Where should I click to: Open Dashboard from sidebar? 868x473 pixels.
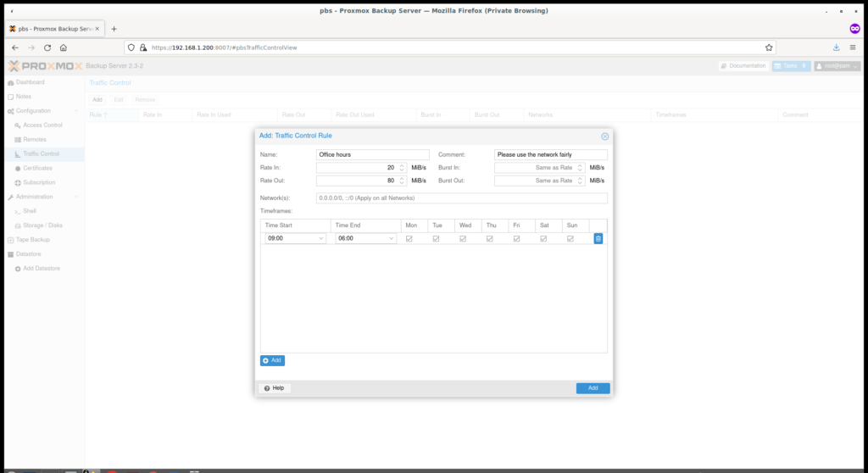point(30,82)
